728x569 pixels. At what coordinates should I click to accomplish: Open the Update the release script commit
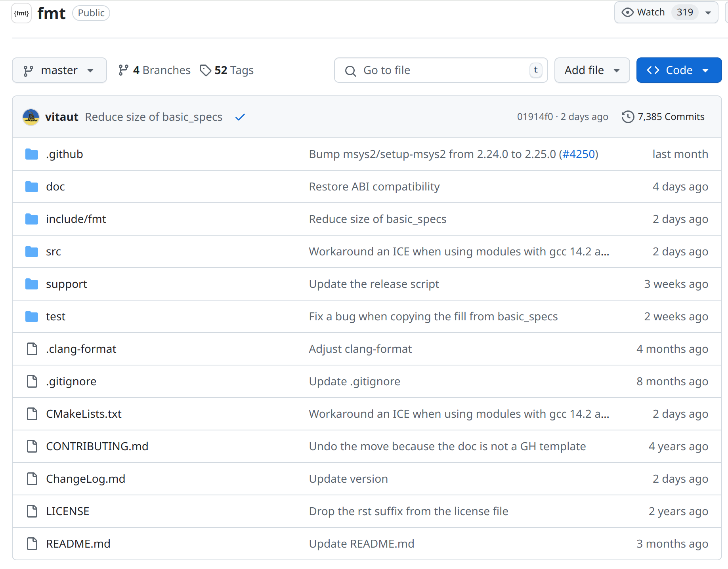[x=374, y=284]
